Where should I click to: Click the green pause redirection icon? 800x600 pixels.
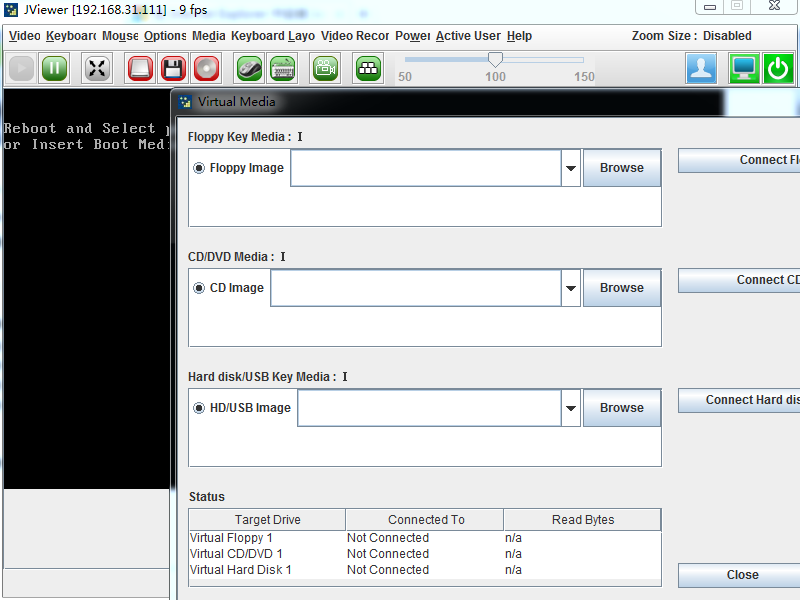click(x=55, y=68)
